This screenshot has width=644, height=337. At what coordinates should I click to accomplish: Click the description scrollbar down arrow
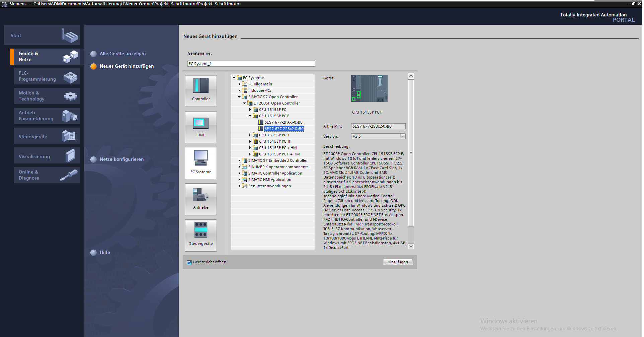tap(411, 246)
